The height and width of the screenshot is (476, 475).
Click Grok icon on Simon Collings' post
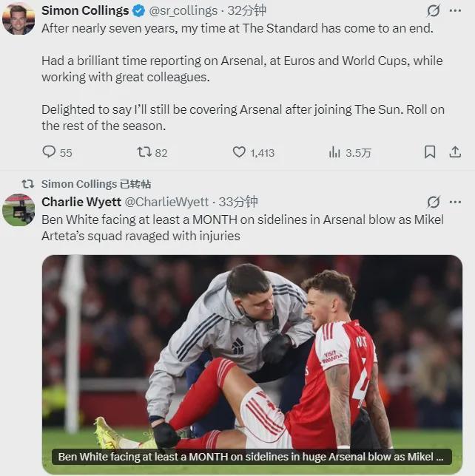pyautogui.click(x=434, y=11)
